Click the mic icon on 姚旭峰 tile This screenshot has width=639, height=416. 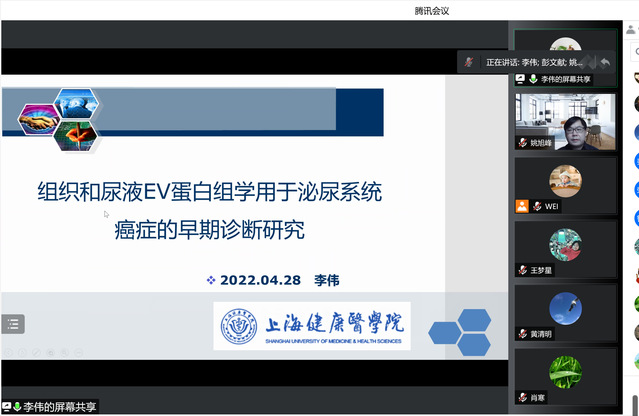(522, 143)
